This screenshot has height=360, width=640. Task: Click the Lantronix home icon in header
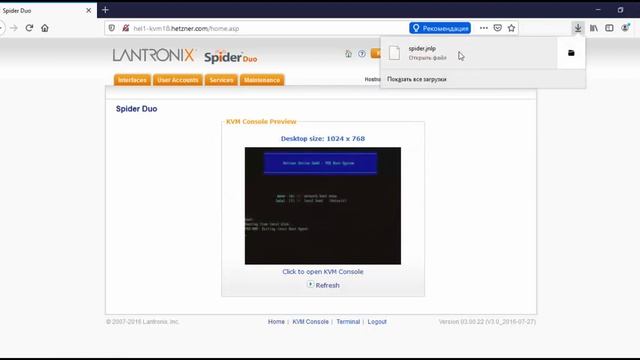348,54
